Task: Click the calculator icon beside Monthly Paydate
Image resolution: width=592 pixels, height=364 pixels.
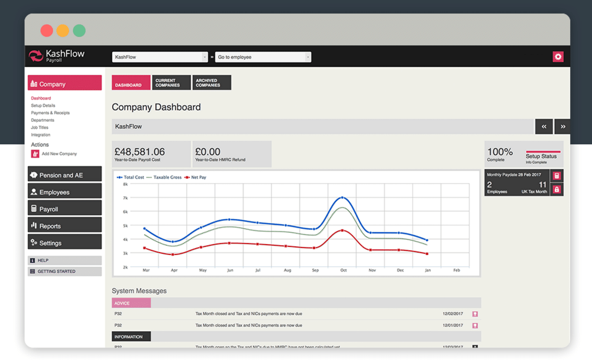Action: [557, 176]
